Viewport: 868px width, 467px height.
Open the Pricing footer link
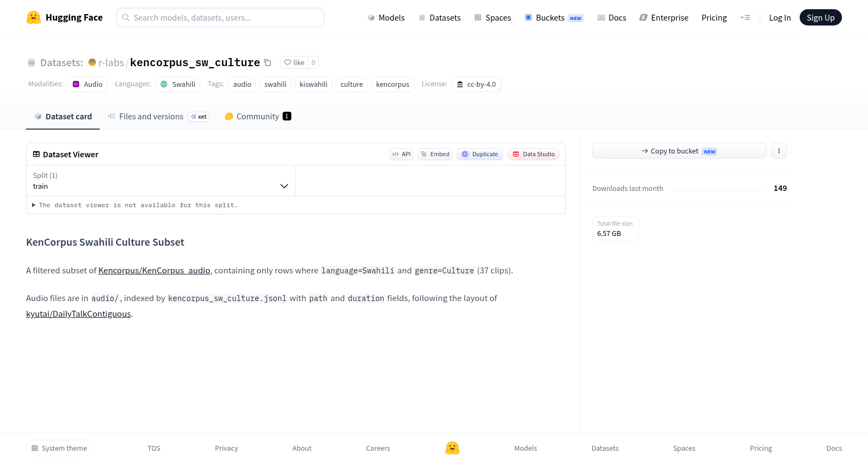point(761,448)
